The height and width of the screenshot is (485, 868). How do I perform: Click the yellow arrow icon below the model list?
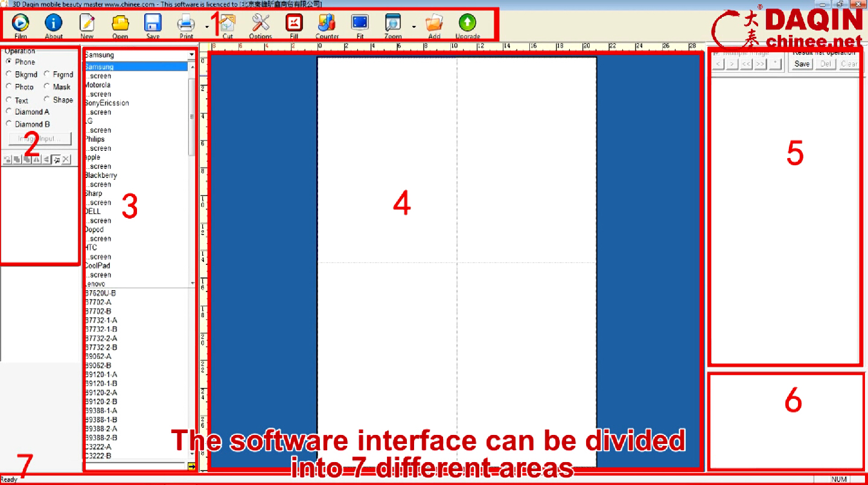click(x=192, y=466)
